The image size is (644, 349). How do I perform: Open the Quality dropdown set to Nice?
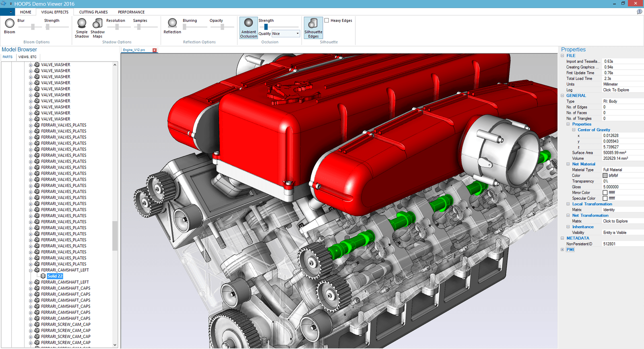[286, 34]
